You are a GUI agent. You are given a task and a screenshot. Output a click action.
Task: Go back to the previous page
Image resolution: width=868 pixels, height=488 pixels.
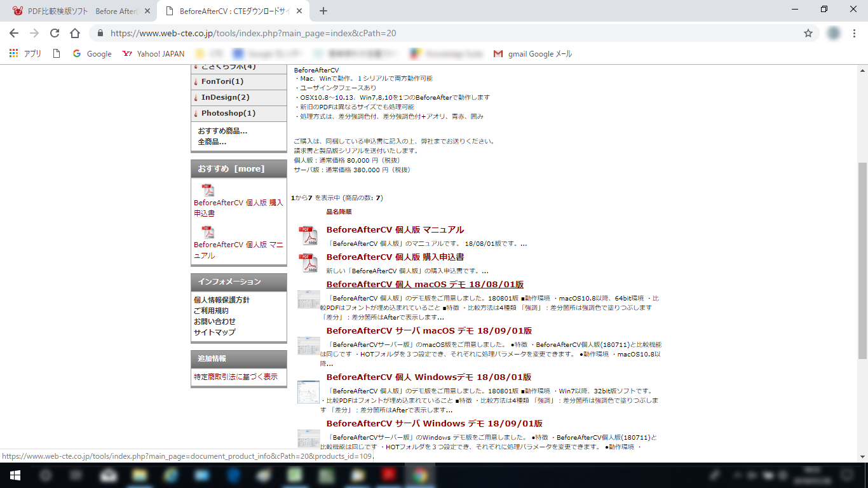(14, 33)
